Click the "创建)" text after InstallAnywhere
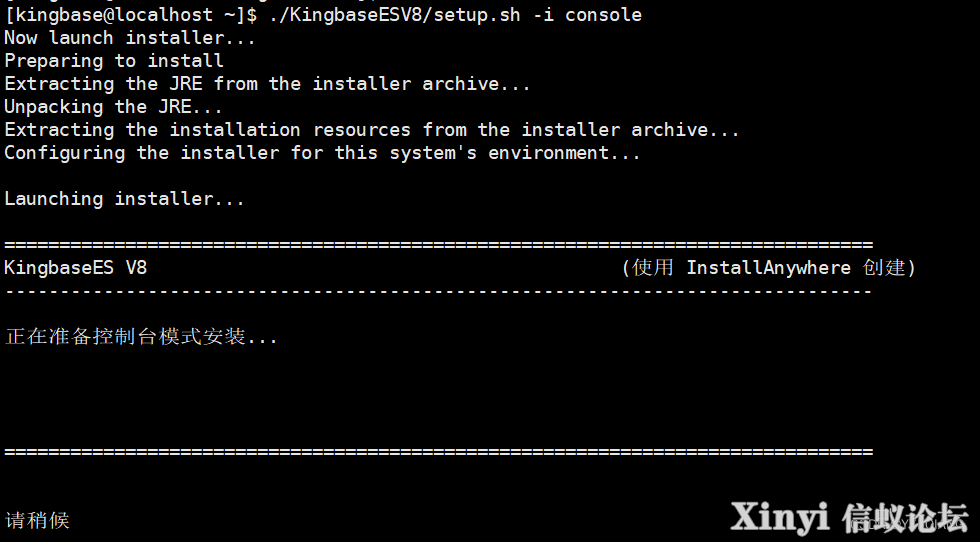The width and height of the screenshot is (980, 542). (x=889, y=268)
